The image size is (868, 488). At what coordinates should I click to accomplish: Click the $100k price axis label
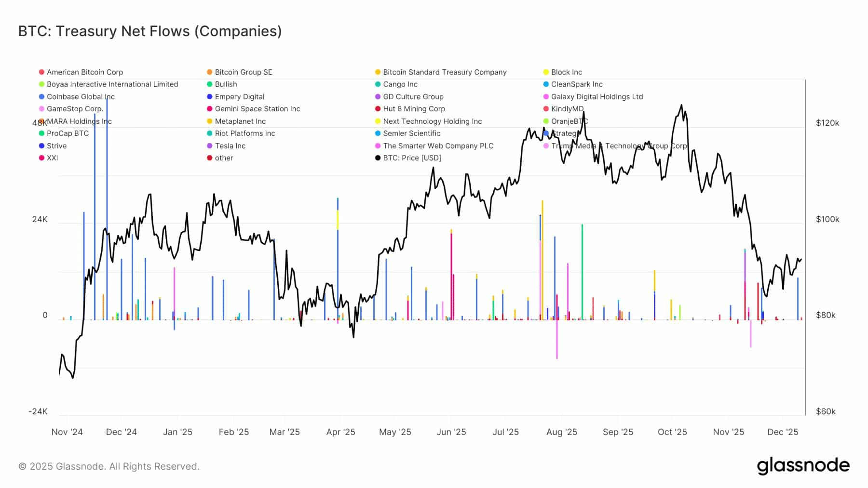click(x=827, y=219)
